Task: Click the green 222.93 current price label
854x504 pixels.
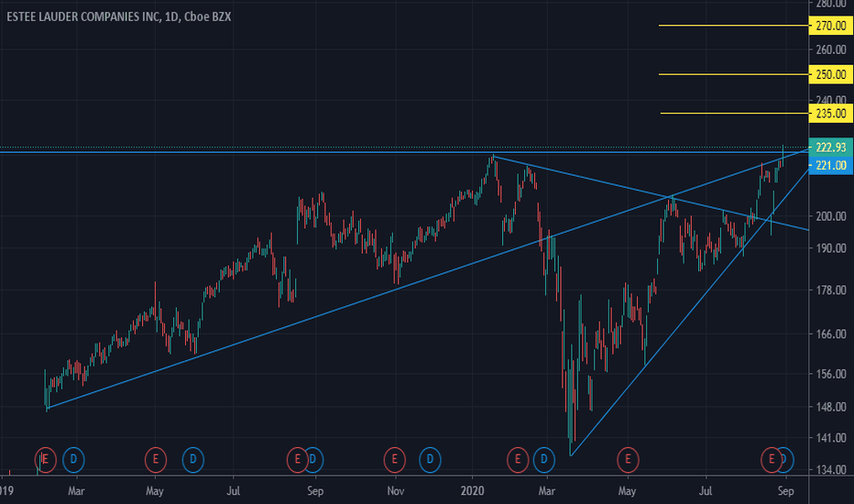Action: (830, 148)
